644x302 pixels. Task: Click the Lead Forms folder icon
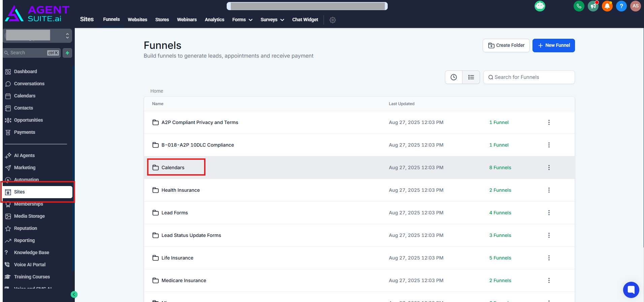156,213
